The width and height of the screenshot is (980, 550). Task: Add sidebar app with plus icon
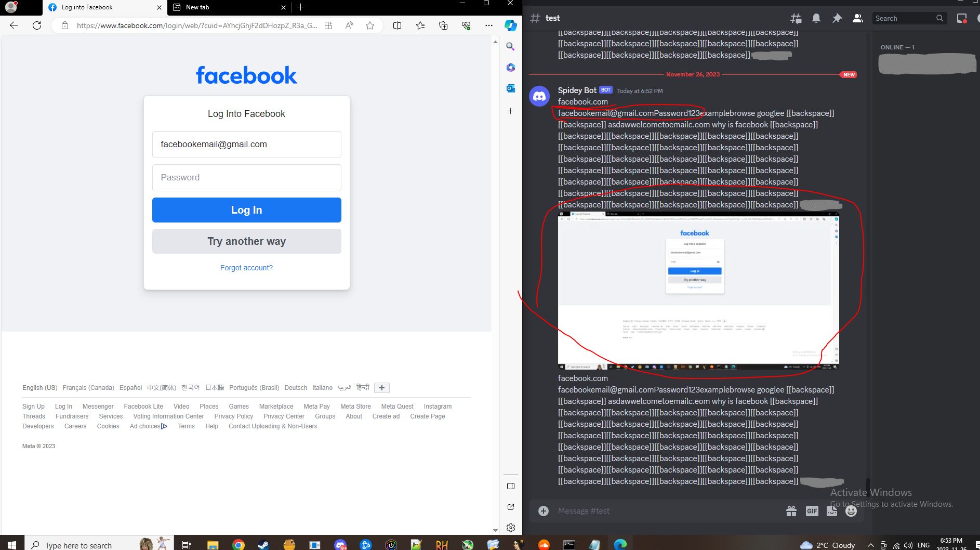point(511,111)
